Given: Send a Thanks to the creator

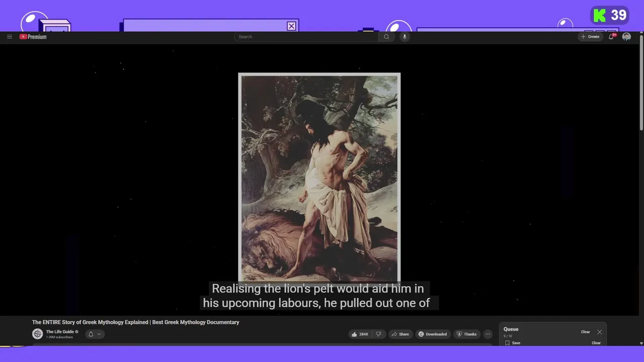Looking at the screenshot, I should click(x=467, y=334).
